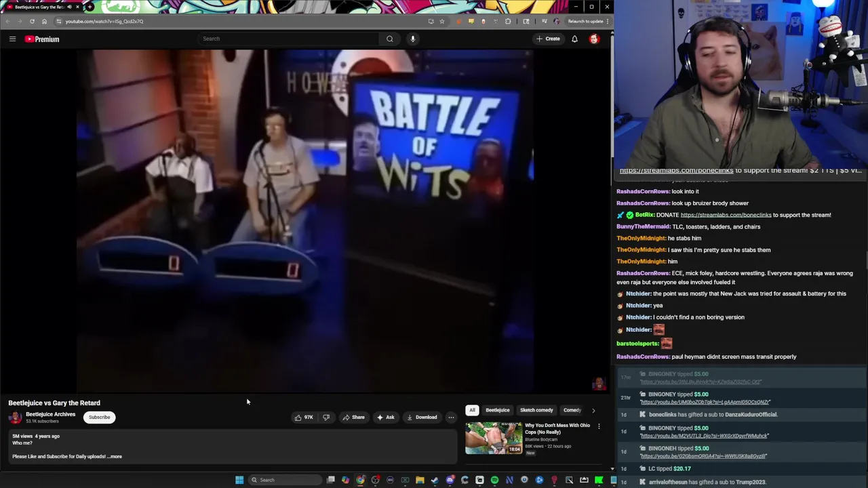Open the three-dot more actions menu

[x=451, y=418]
